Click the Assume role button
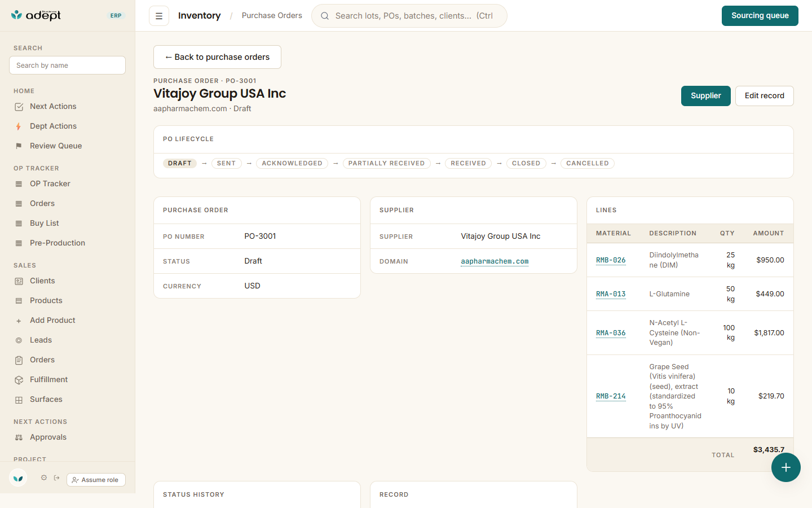This screenshot has height=508, width=812. [96, 480]
